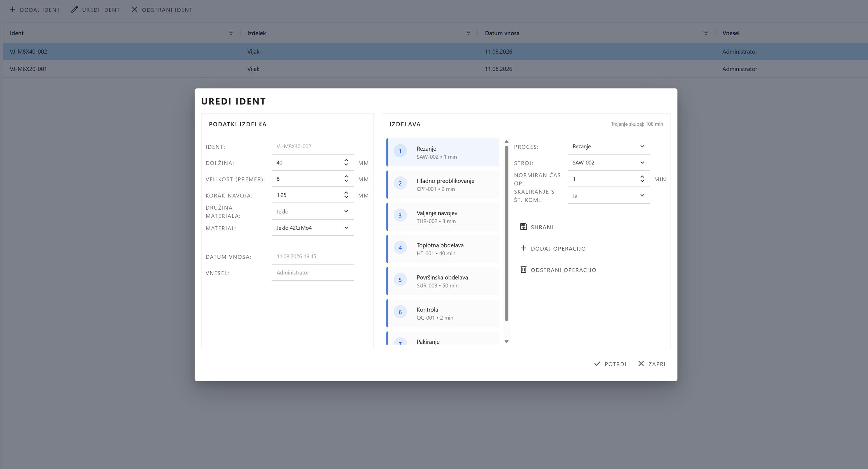Click the X icon next to Zapri
Viewport: 868px width, 469px height.
(641, 363)
